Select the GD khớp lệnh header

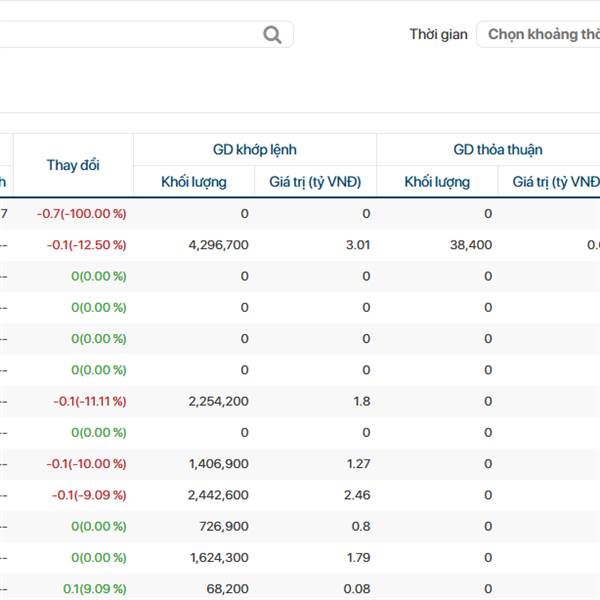(x=255, y=149)
